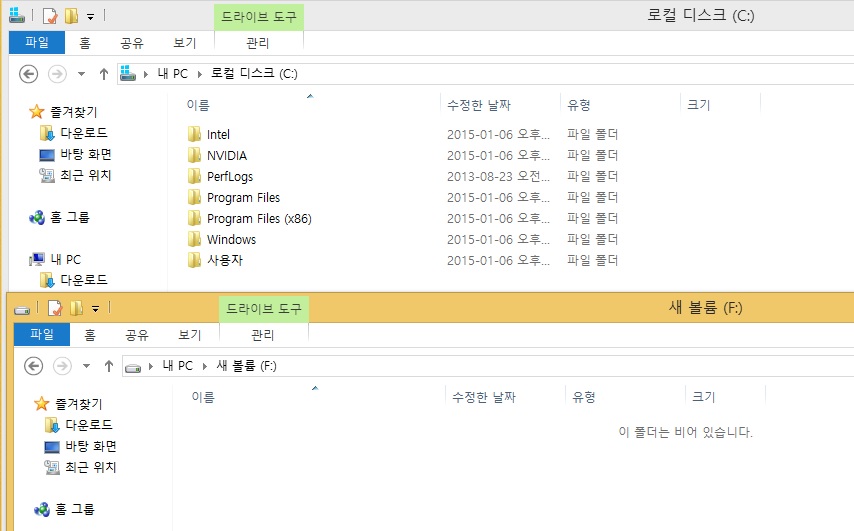Click the drive system icon in F: window title bar
854x531 pixels.
coord(22,310)
